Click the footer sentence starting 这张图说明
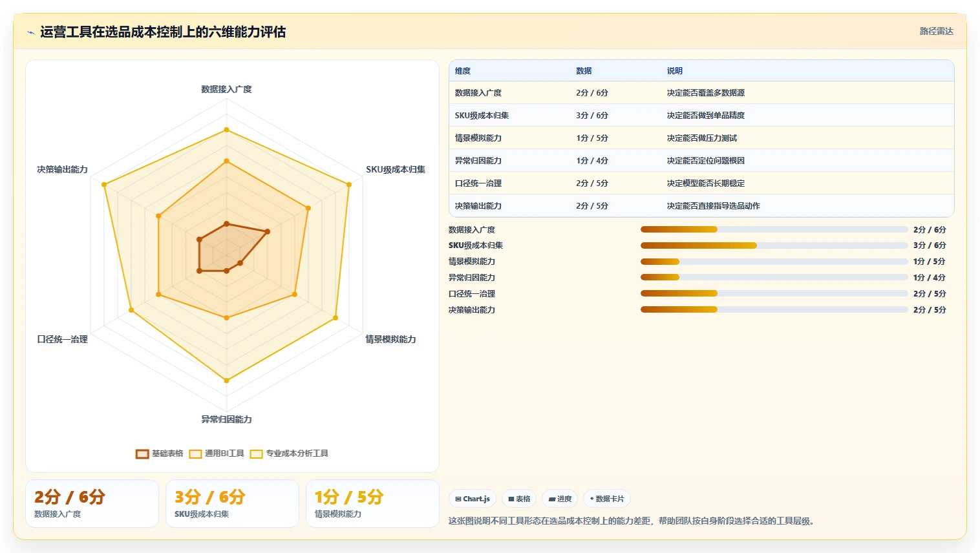980x553 pixels. (x=632, y=521)
